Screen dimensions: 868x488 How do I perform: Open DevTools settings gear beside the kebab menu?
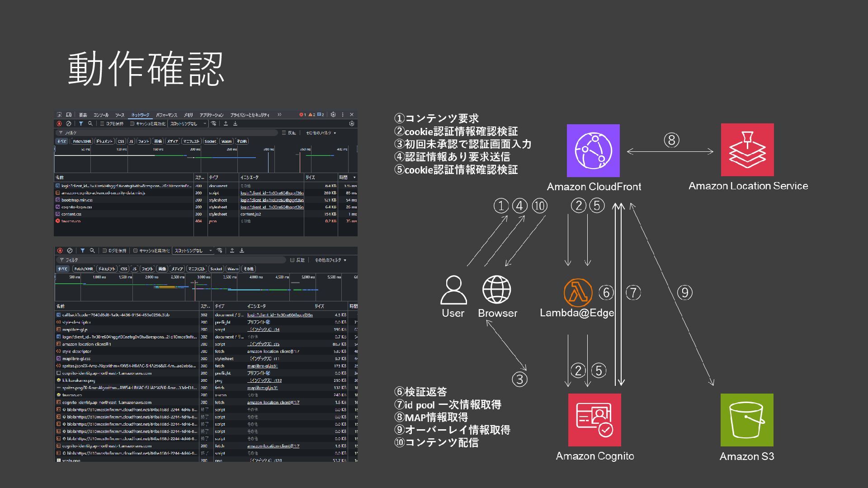(x=333, y=115)
